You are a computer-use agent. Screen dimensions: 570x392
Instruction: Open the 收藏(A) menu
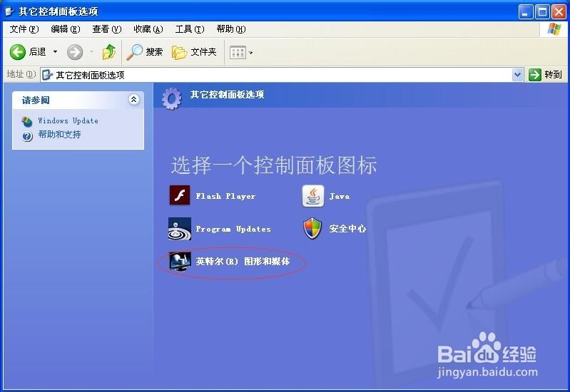point(148,29)
